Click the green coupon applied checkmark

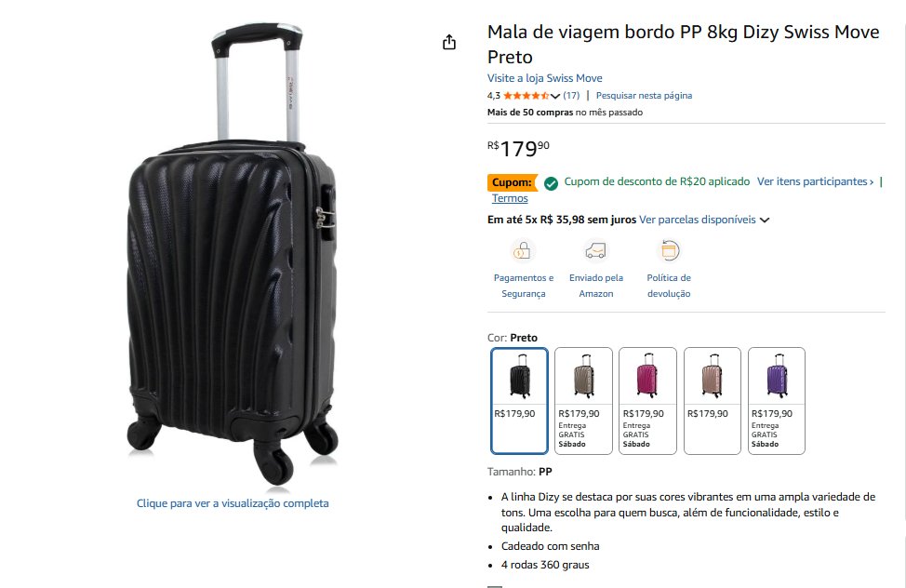551,182
